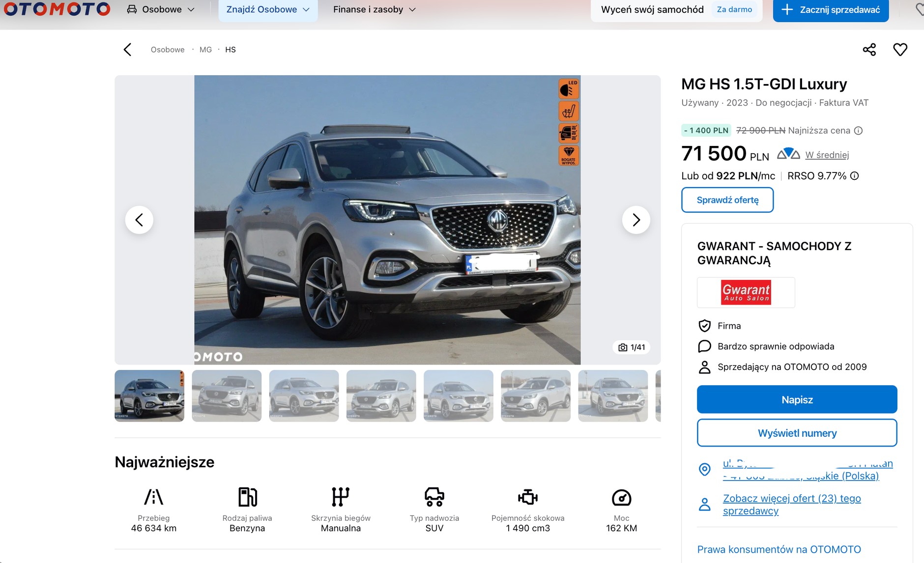Click the Moc gauge icon
This screenshot has width=924, height=563.
point(621,498)
